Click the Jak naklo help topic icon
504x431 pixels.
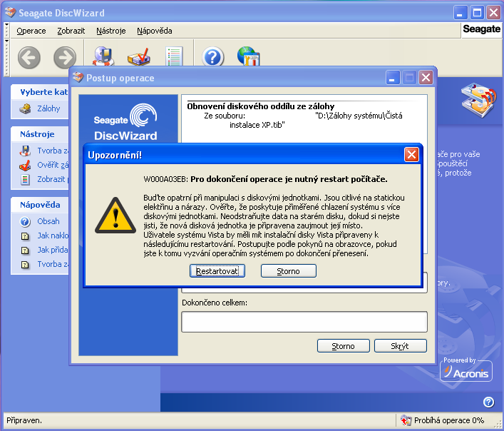25,236
